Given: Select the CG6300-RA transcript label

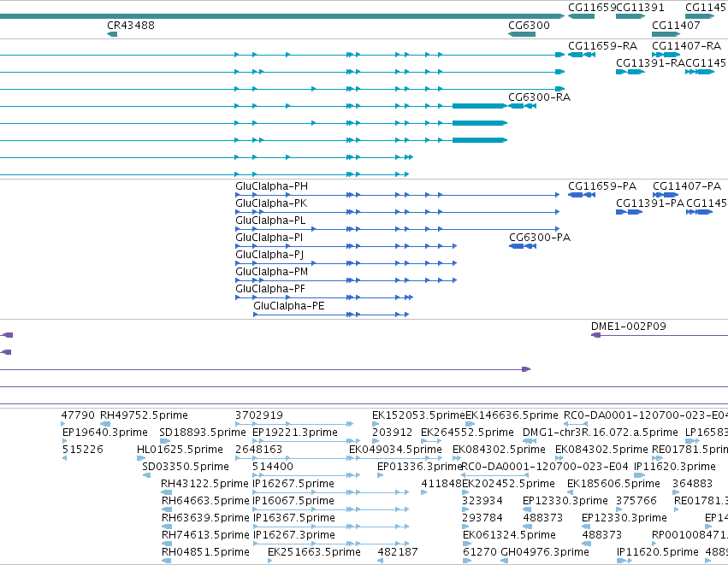Looking at the screenshot, I should pos(539,97).
